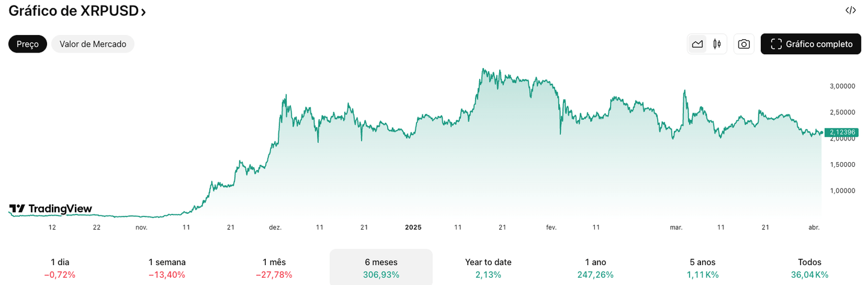Open the full chart (Gráfico completo)
Viewport: 868px width, 285px height.
point(811,44)
